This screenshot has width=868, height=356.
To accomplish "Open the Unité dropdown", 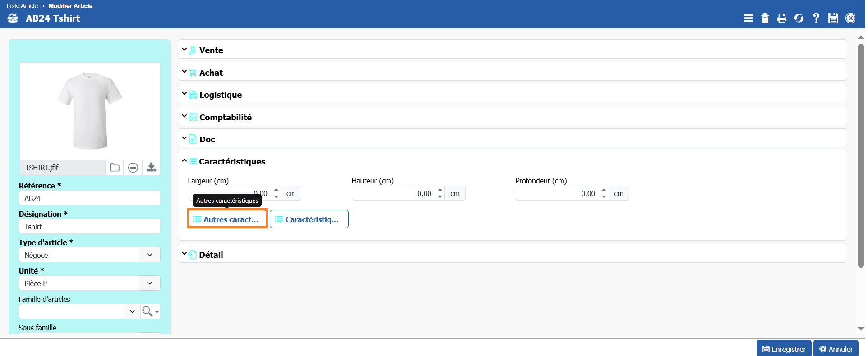I will click(x=149, y=283).
